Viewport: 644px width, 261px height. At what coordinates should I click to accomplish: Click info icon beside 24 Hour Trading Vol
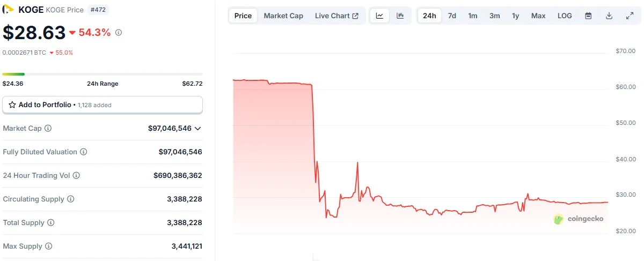76,175
